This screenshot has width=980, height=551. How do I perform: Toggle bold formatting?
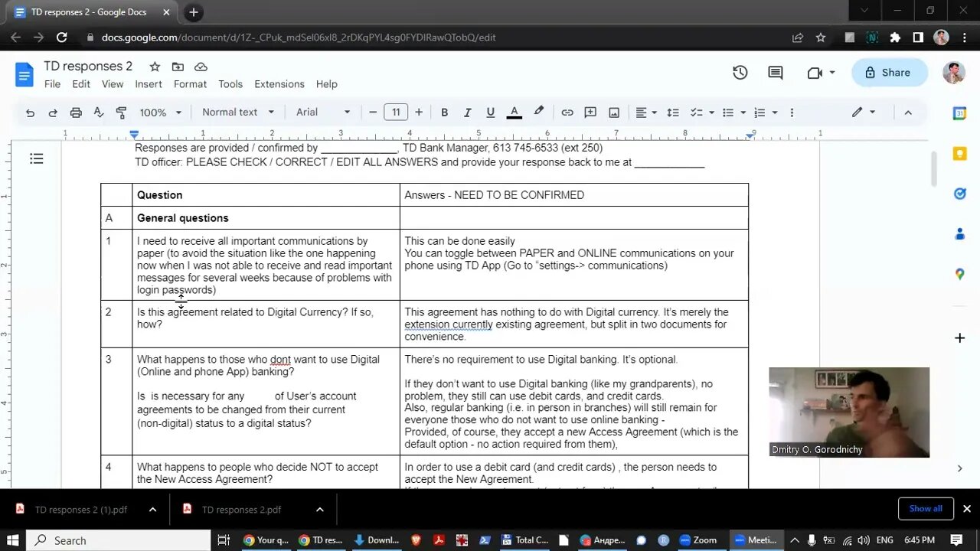444,112
